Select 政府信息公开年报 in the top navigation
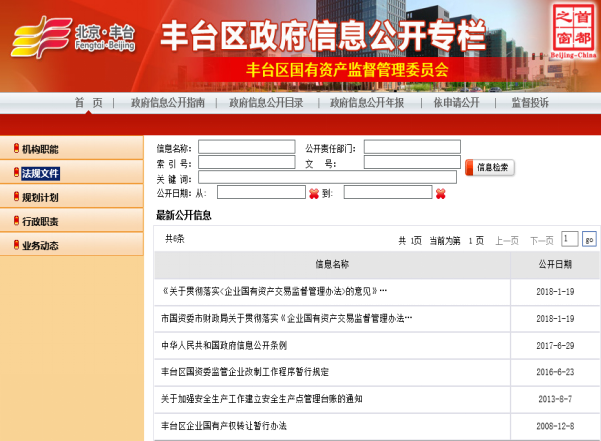This screenshot has width=601, height=441. click(367, 103)
